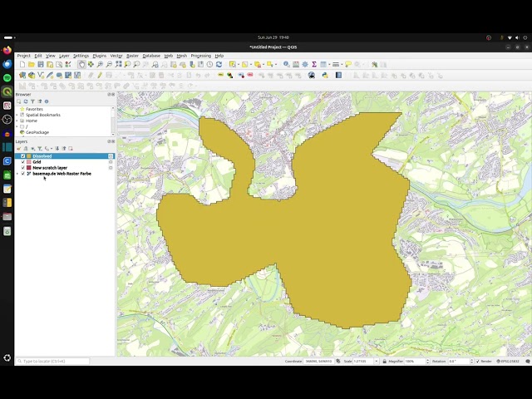Click the Dissolved layer color swatch
Screen dimensions: 532x399
[29, 156]
